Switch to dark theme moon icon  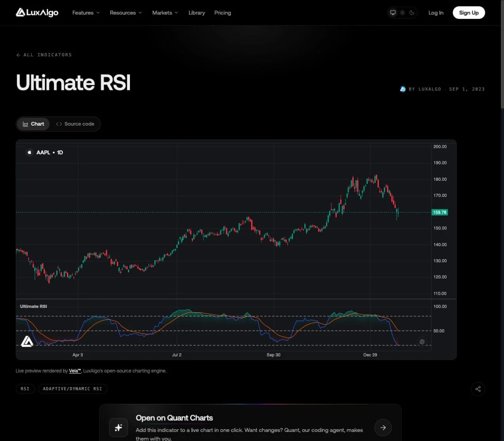[x=412, y=13]
